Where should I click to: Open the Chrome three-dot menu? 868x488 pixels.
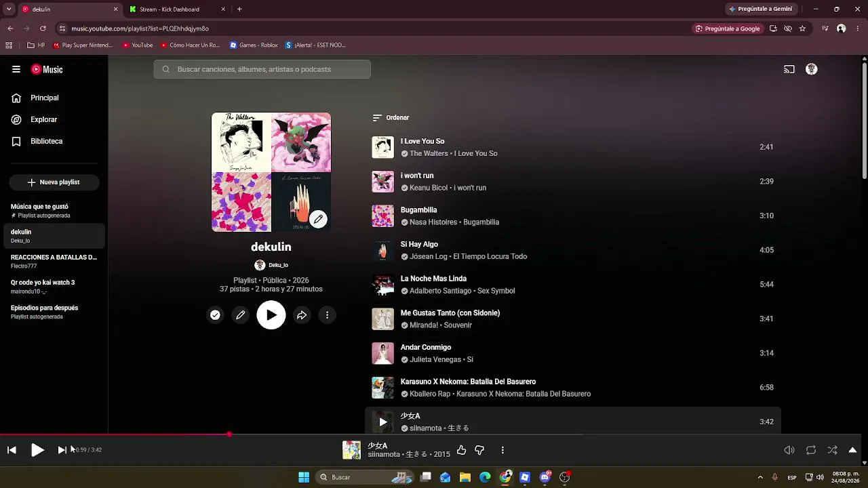coord(857,28)
